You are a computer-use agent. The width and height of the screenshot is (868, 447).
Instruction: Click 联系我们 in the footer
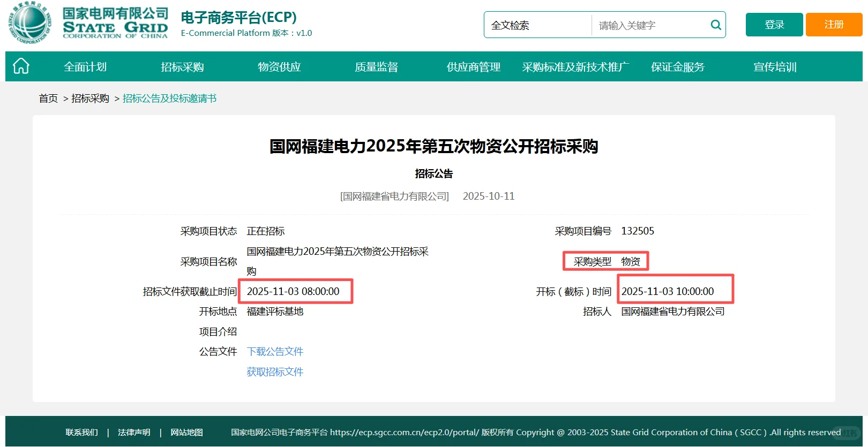[81, 432]
